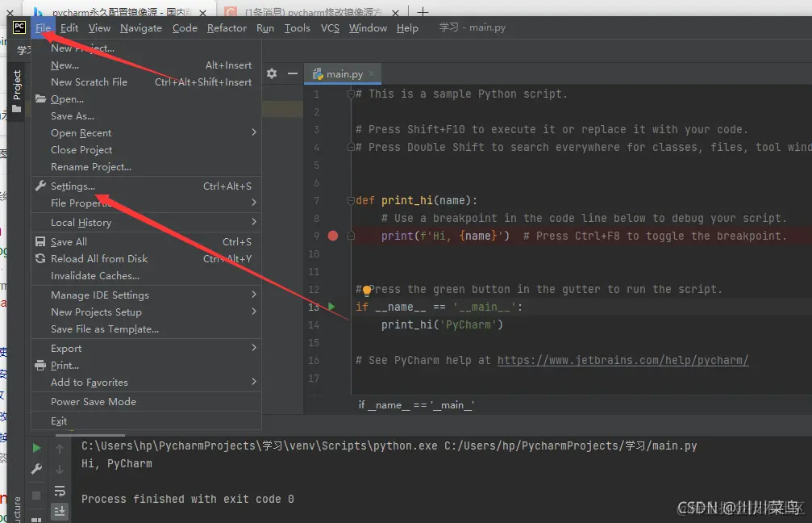
Task: Choose Exit from File menu
Action: (x=146, y=420)
